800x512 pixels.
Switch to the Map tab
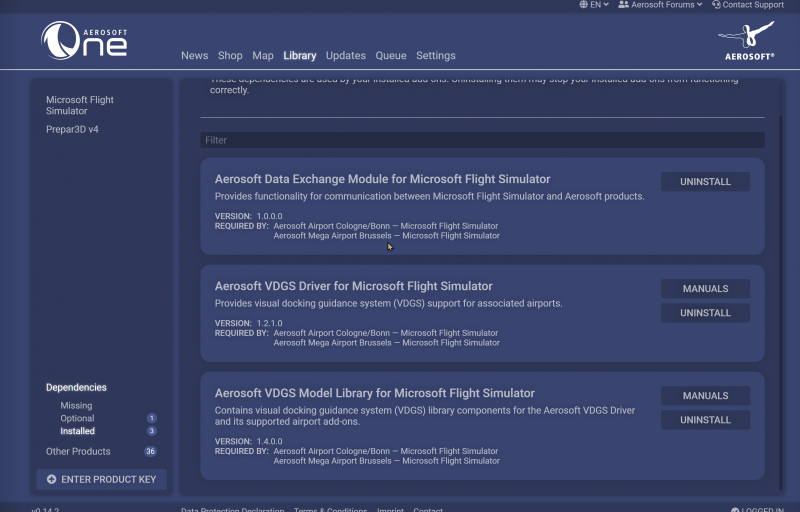coord(263,56)
